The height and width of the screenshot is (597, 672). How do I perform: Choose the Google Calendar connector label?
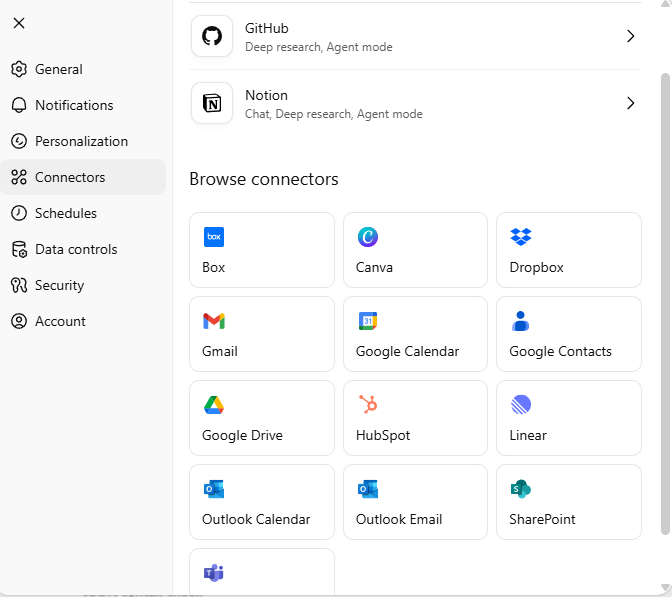pos(407,351)
